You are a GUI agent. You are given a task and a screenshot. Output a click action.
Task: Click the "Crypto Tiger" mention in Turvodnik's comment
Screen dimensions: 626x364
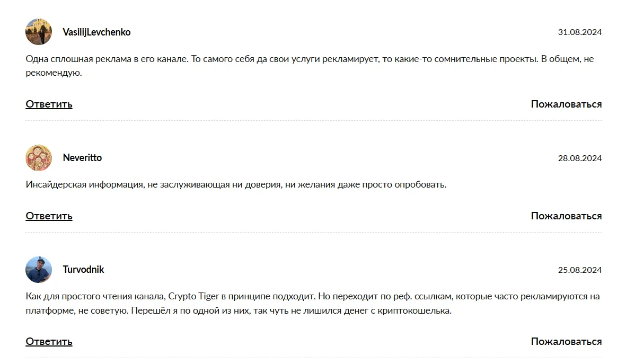[x=193, y=297]
